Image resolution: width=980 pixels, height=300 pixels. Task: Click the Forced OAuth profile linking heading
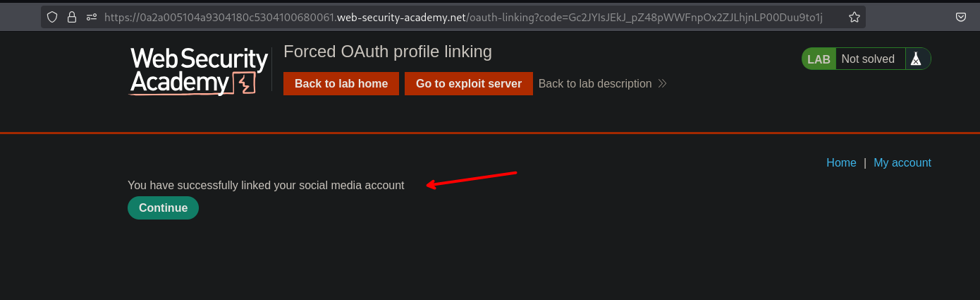click(387, 52)
